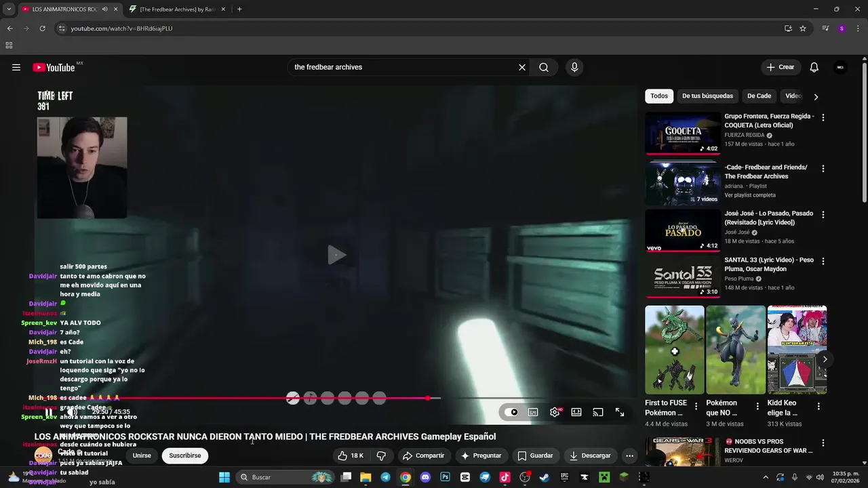Open Photoshop from the taskbar

pos(446,477)
